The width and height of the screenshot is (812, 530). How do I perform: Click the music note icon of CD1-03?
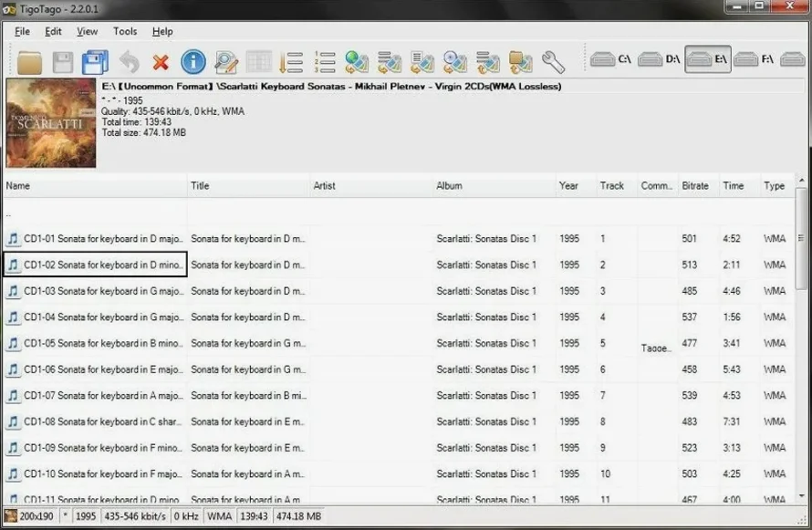(13, 291)
